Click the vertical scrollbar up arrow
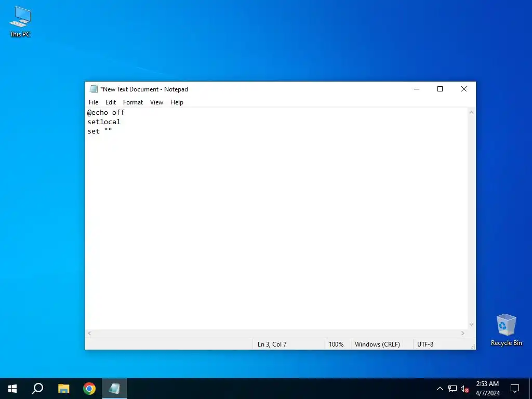 click(x=471, y=112)
